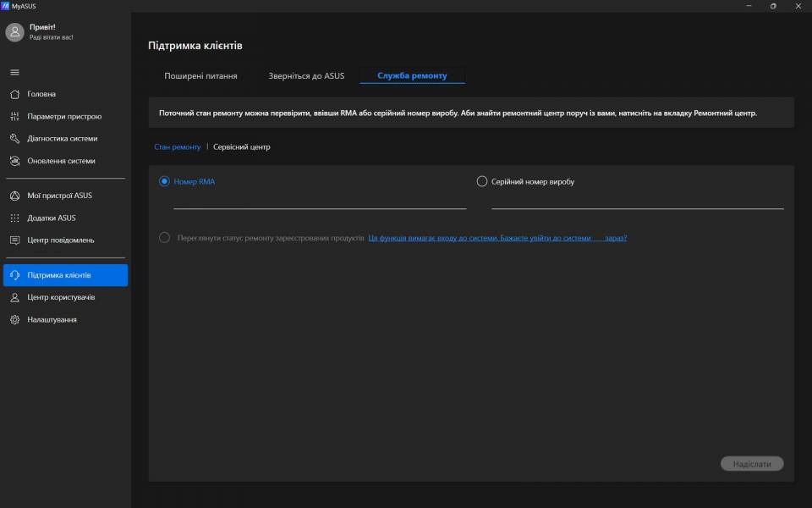Screen dimensions: 812x508
Task: Focus the RMA number input field
Action: 320,202
